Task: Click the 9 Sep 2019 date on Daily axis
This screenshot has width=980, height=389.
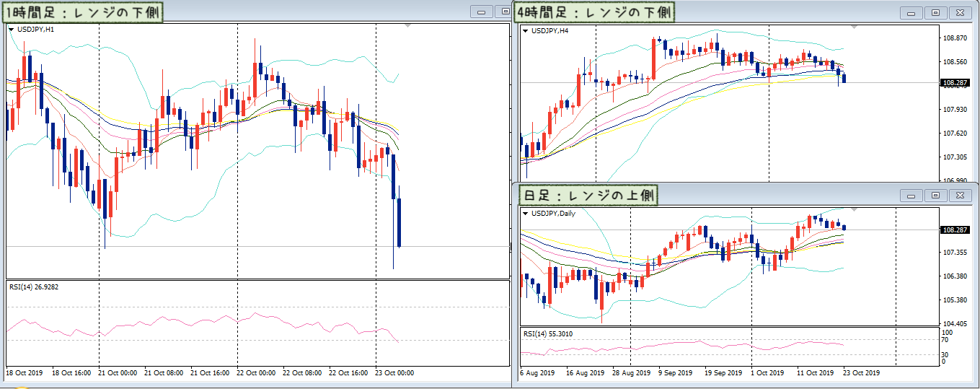Action: click(677, 373)
